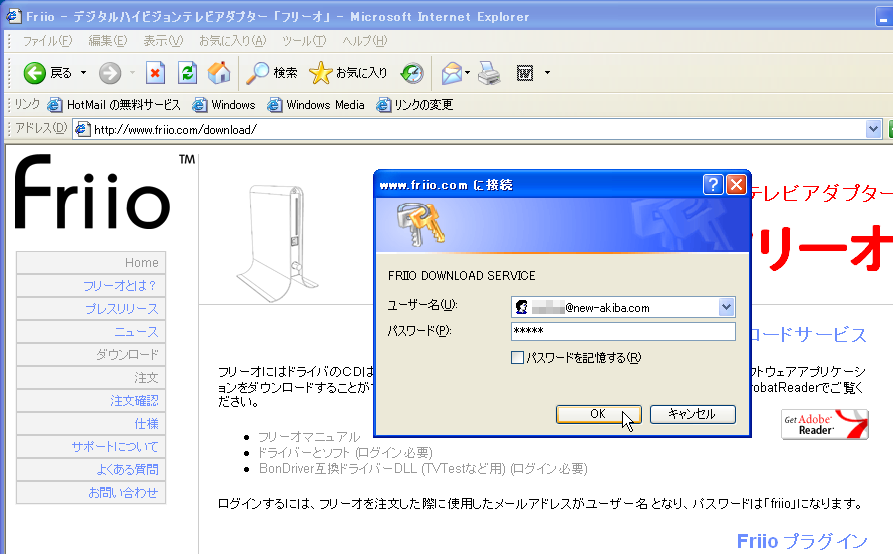Open the 注文確認 sidebar link

click(x=91, y=400)
